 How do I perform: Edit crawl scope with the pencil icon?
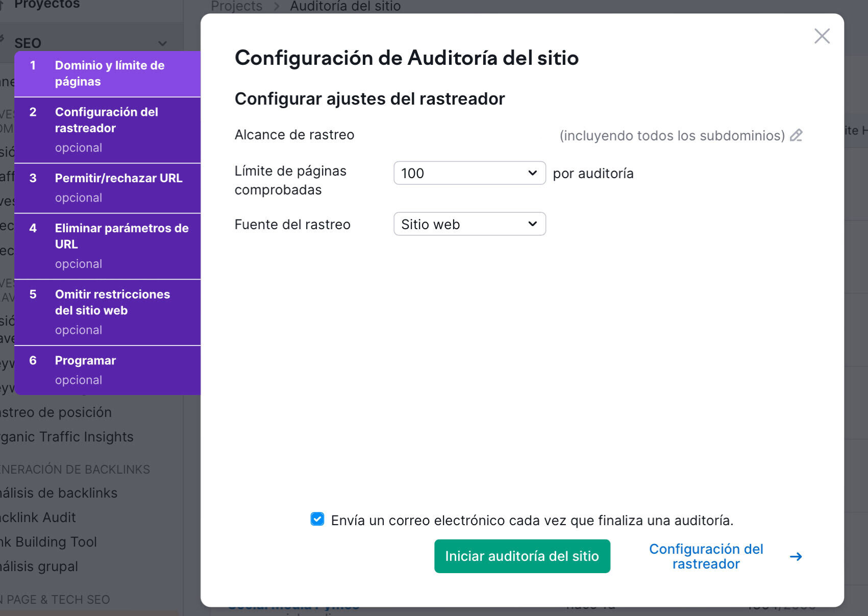797,135
